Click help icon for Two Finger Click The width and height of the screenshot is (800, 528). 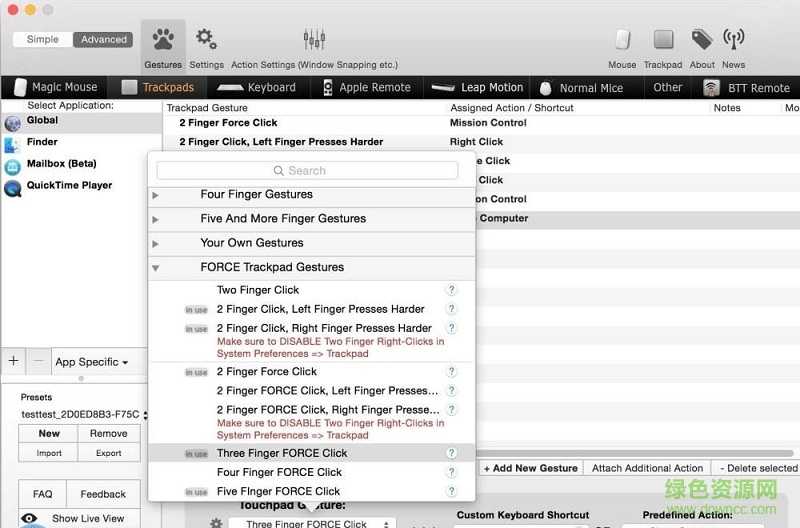(451, 290)
